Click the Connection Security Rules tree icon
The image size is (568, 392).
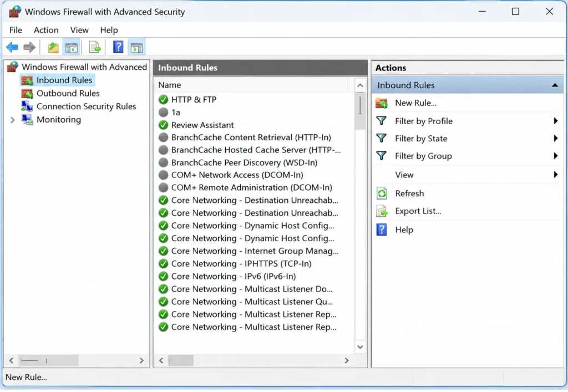click(27, 106)
